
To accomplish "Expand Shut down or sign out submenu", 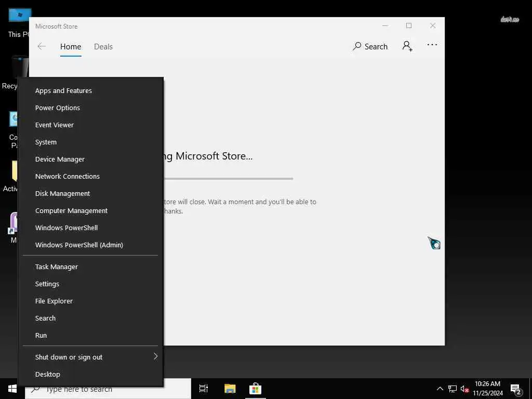I will pyautogui.click(x=90, y=357).
